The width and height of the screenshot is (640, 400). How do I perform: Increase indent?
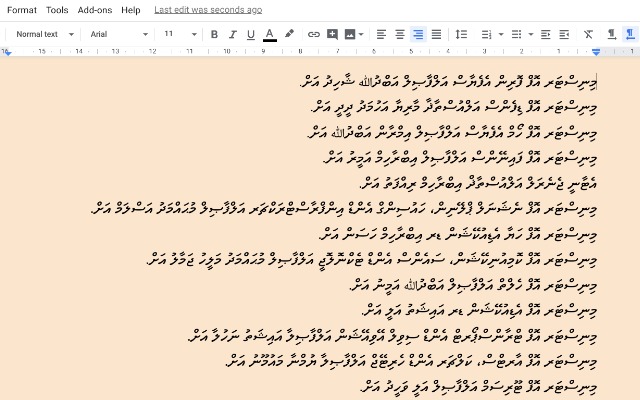(x=564, y=34)
